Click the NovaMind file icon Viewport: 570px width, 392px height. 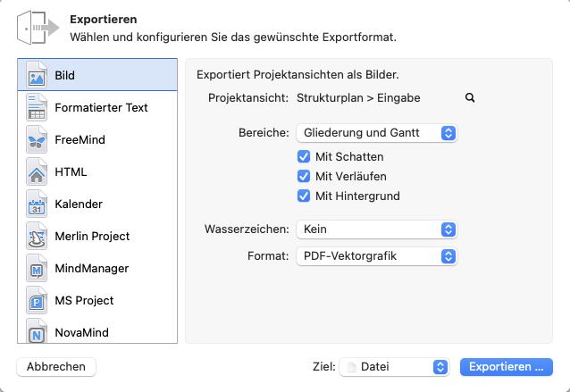37,331
